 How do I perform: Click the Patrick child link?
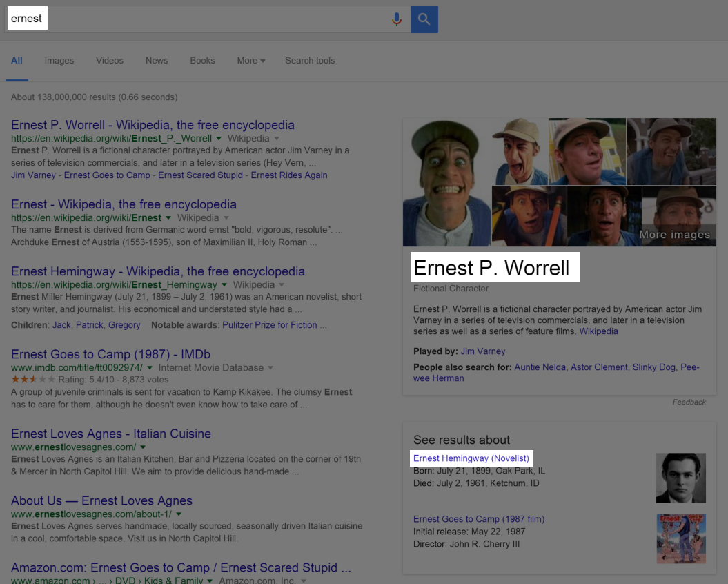coord(90,325)
